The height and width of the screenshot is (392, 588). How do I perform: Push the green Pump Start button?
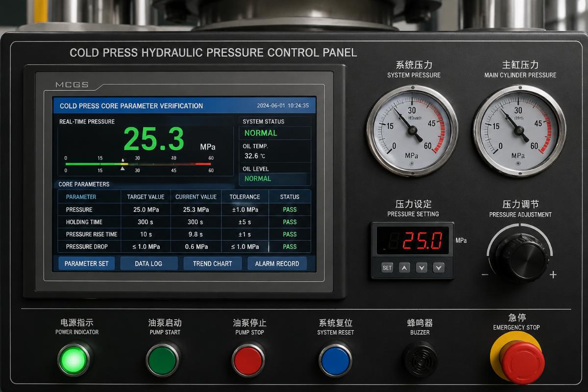pyautogui.click(x=163, y=360)
